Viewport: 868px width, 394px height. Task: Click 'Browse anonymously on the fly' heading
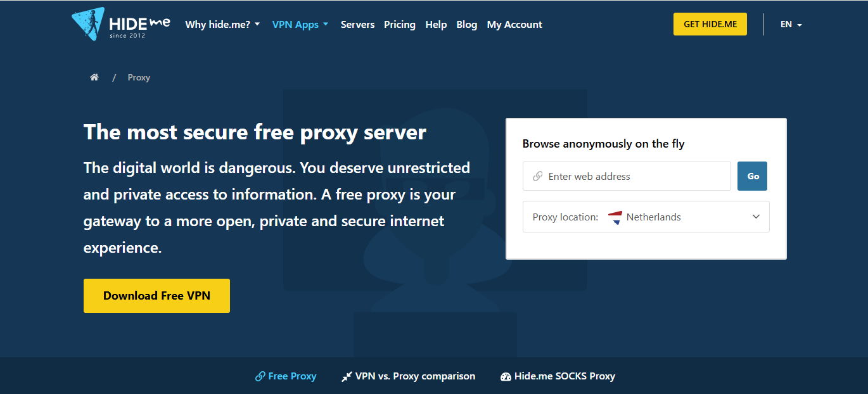coord(603,144)
